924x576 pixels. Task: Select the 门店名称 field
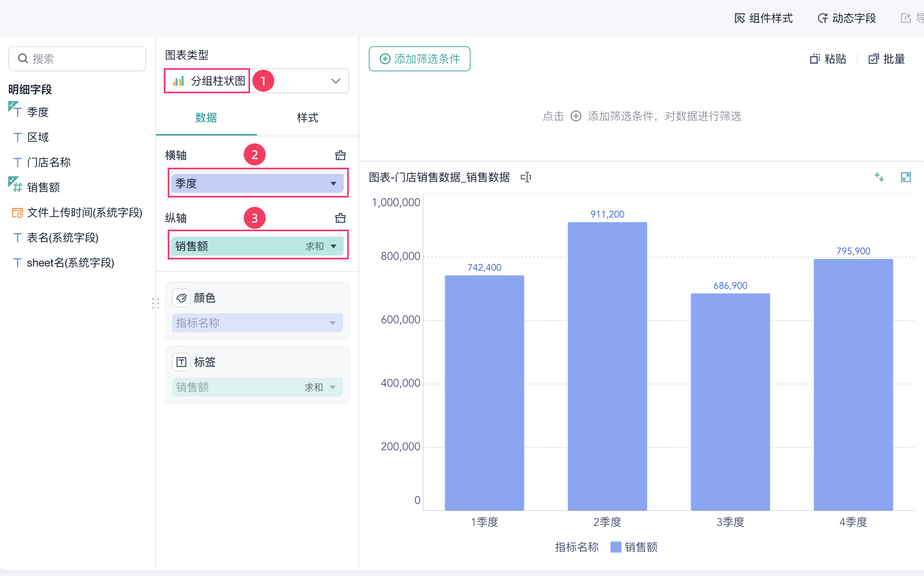49,162
